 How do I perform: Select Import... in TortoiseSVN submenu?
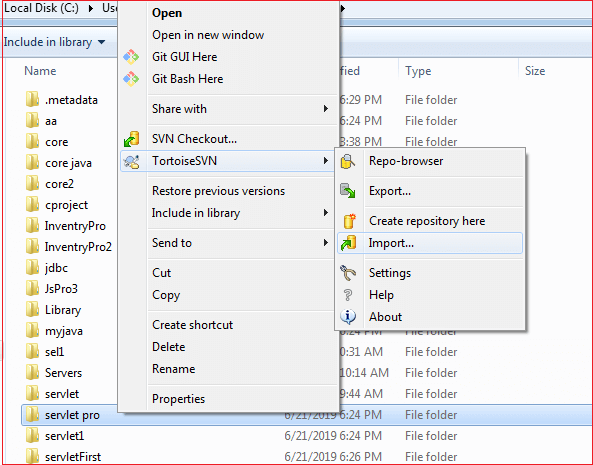click(430, 243)
